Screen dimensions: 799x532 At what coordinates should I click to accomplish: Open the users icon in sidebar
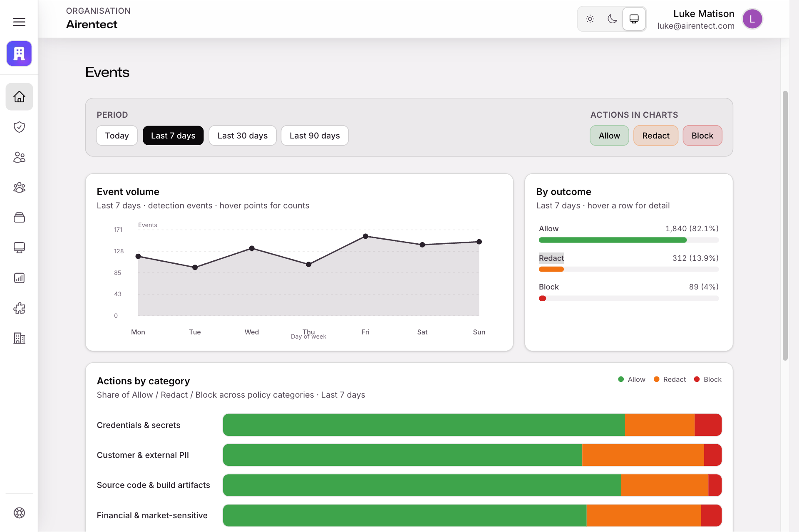click(19, 157)
